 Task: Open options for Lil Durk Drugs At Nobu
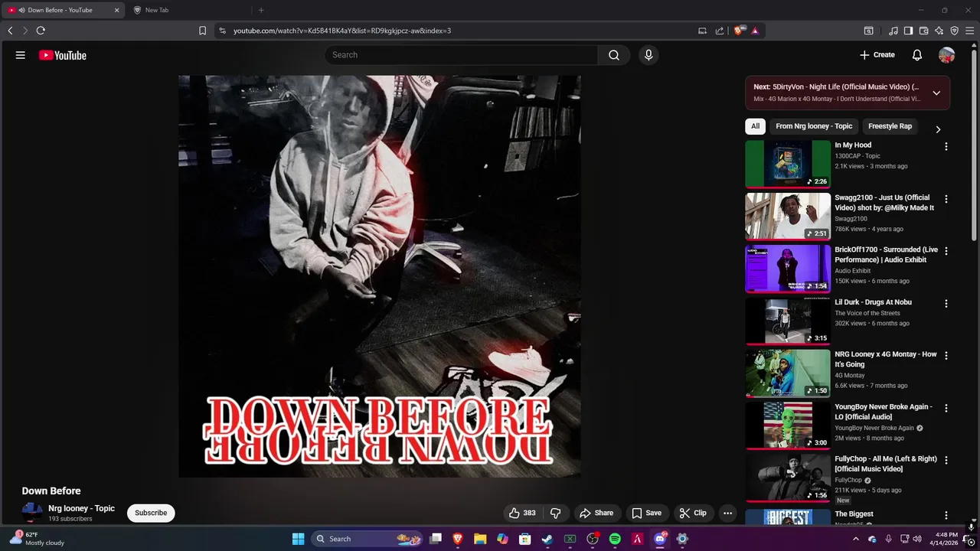click(x=946, y=303)
